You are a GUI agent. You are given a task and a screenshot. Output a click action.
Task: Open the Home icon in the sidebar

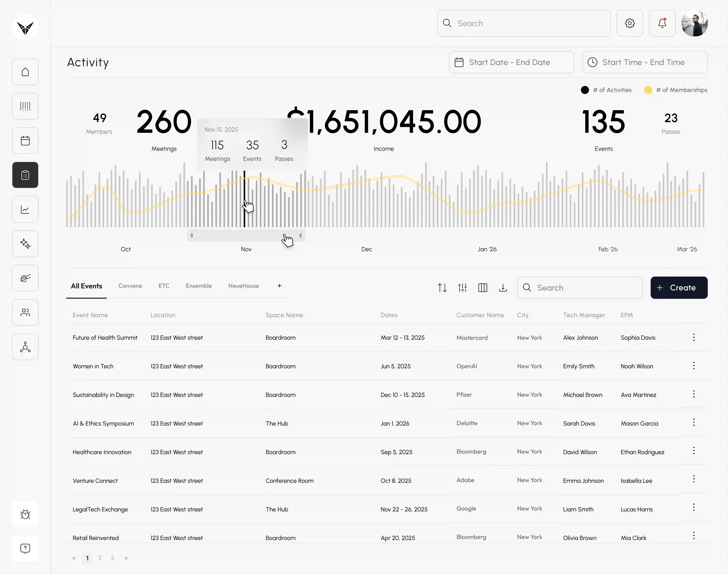(x=25, y=72)
